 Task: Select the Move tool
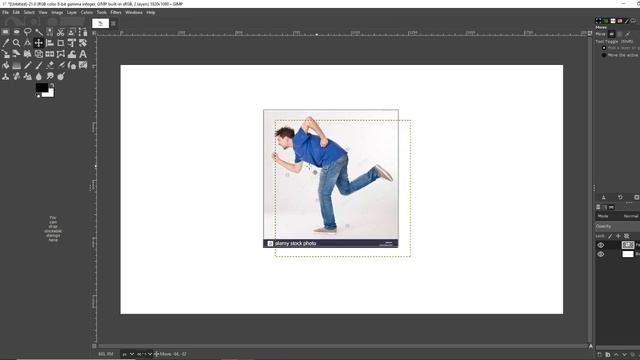coord(38,43)
